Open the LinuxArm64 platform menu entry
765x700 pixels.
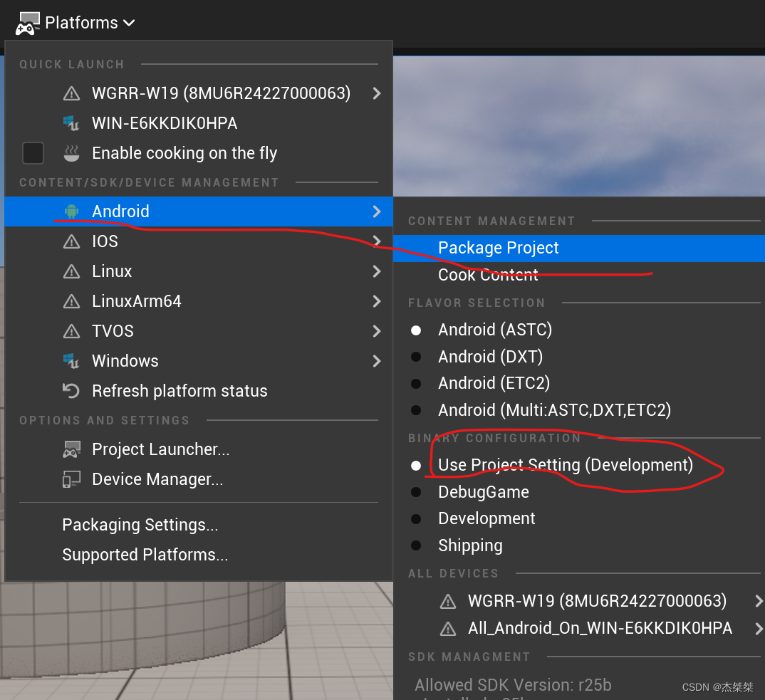coord(199,301)
